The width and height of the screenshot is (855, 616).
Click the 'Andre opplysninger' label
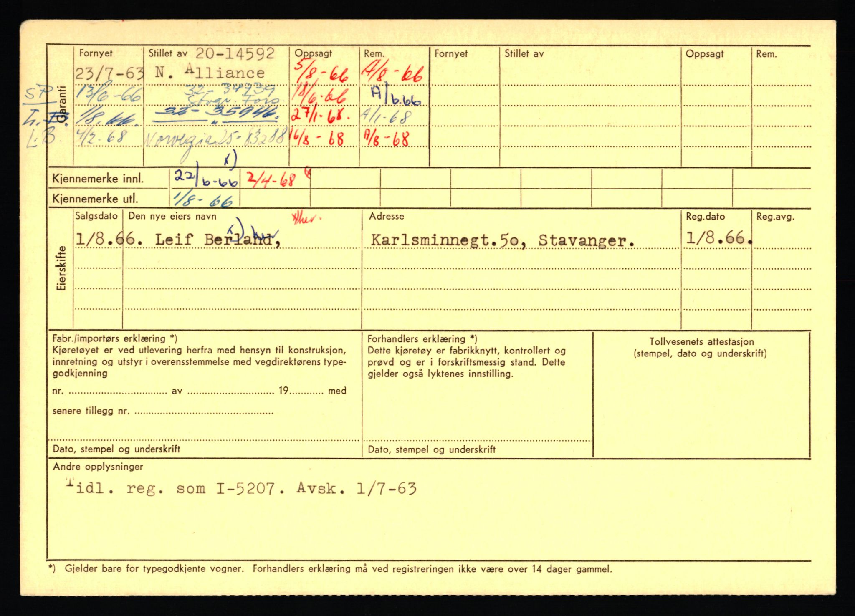[98, 467]
